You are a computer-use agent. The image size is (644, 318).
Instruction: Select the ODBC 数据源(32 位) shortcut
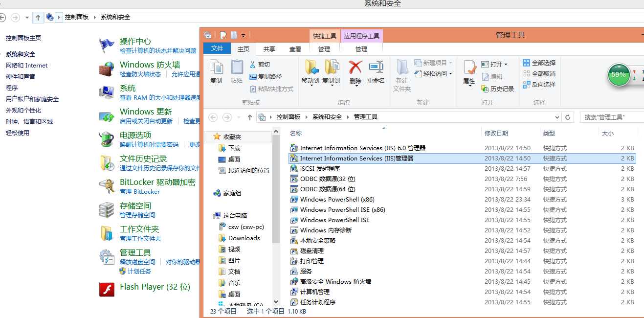click(x=462, y=179)
